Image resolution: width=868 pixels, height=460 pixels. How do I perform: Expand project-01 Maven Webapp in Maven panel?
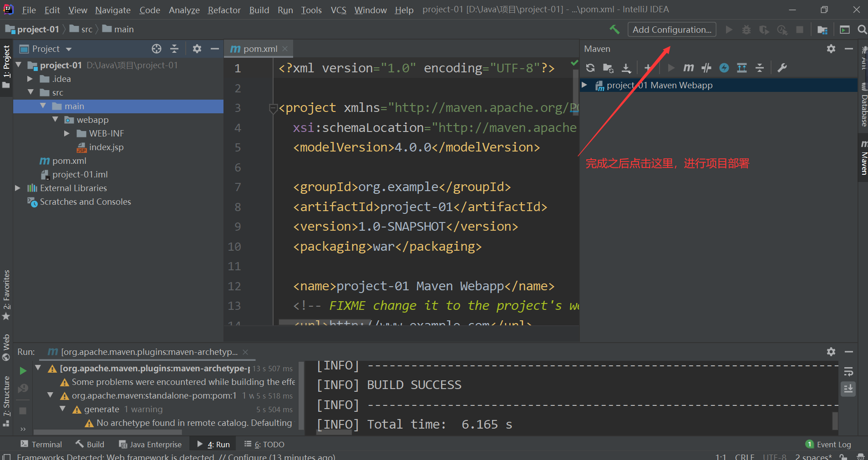(584, 85)
